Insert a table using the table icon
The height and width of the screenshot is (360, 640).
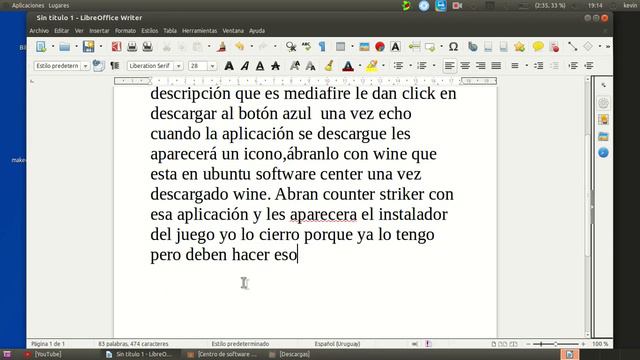[x=340, y=47]
